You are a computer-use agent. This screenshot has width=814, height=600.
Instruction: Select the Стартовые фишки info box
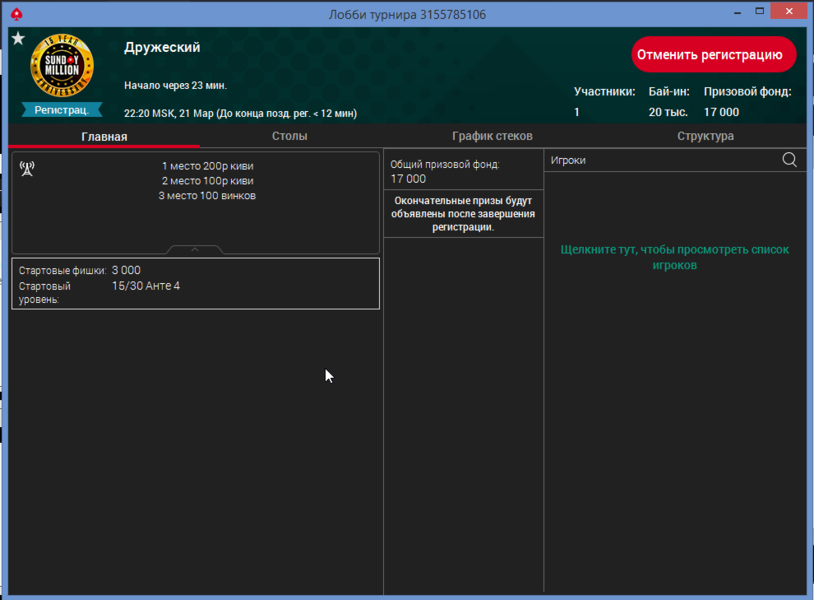point(195,284)
